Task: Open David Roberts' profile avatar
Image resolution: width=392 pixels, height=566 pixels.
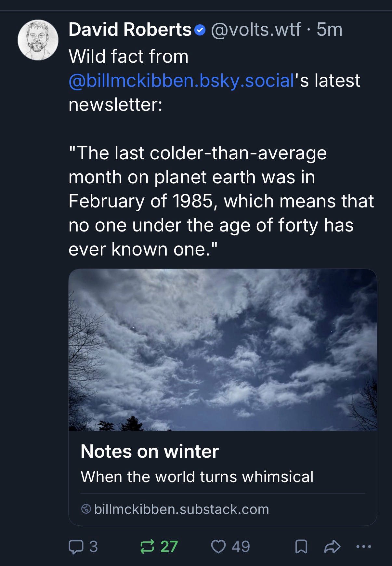Action: click(38, 40)
